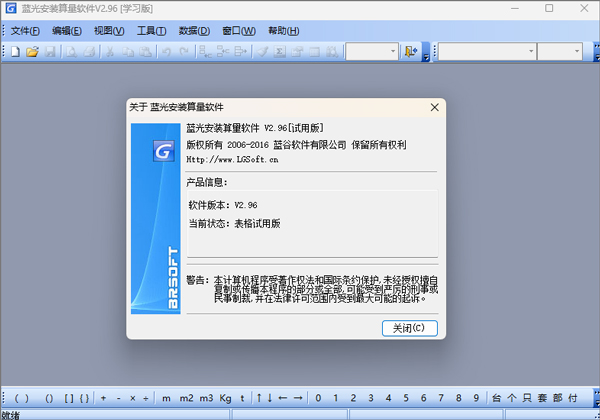Screen dimensions: 600x420
Task: Insert digit 5 from symbol bar
Action: (x=406, y=398)
